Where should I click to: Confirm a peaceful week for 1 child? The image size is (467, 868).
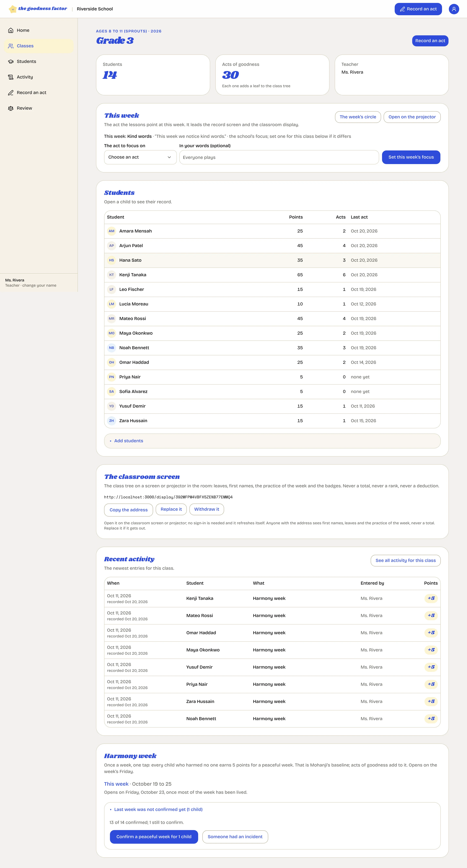(154, 837)
